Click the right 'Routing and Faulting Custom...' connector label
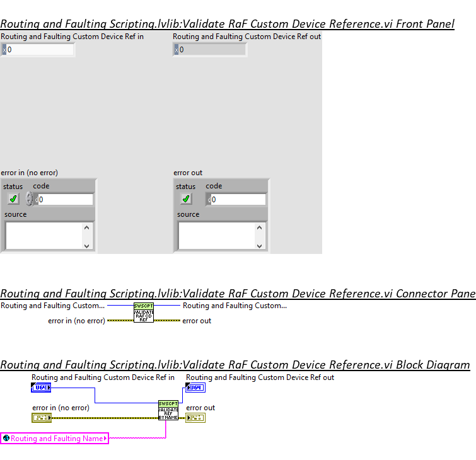The height and width of the screenshot is (460, 476). (x=235, y=306)
